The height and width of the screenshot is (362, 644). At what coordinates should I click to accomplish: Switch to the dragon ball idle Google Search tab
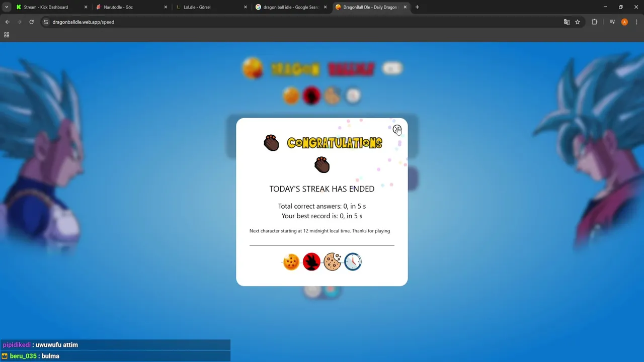click(x=291, y=7)
